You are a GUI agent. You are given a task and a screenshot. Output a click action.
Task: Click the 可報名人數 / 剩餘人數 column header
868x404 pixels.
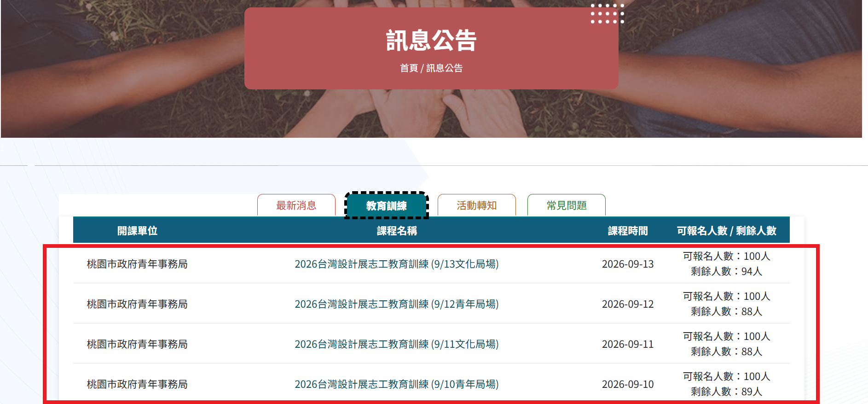(x=726, y=231)
